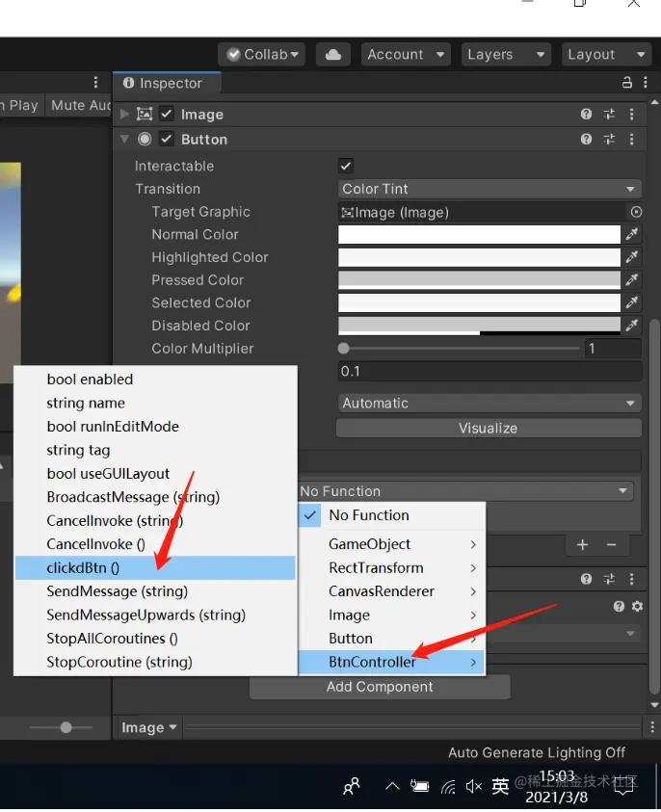
Task: Pick Normal Color with the eyedropper
Action: pyautogui.click(x=631, y=234)
